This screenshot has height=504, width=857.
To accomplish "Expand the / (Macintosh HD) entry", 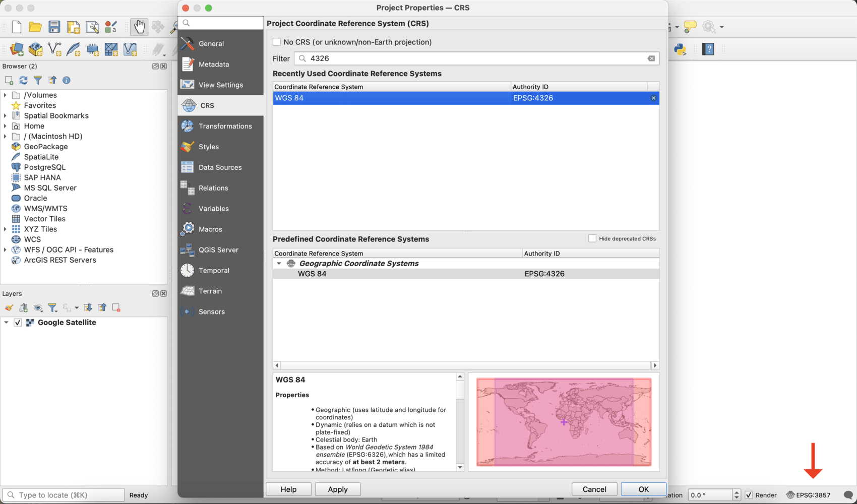I will coord(5,136).
